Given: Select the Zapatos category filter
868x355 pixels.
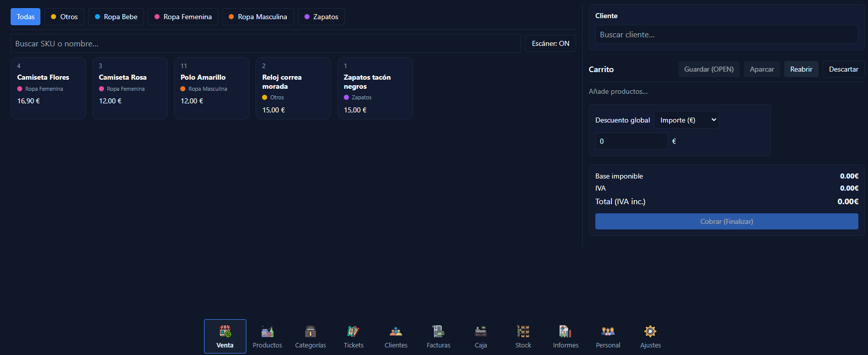Looking at the screenshot, I should [x=321, y=17].
